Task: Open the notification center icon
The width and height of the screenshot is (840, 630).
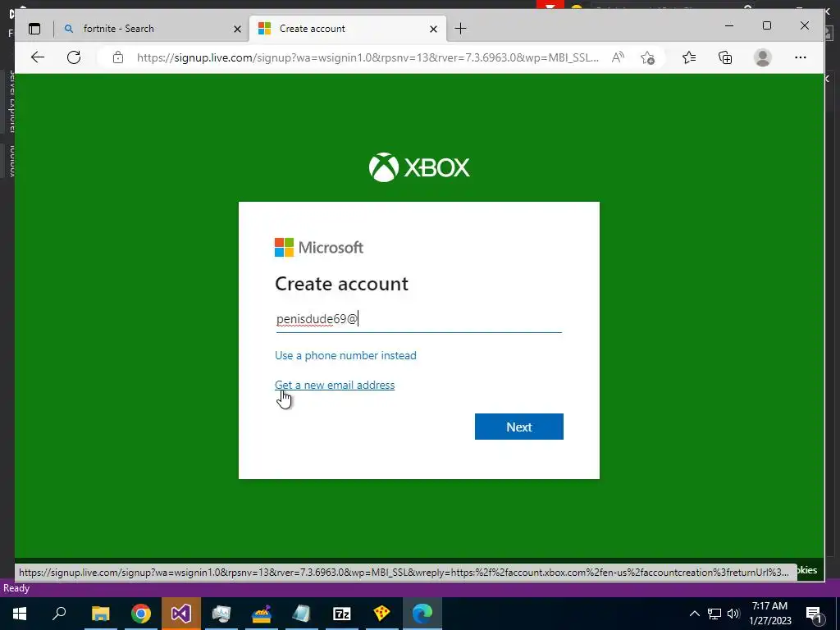Action: click(x=814, y=614)
